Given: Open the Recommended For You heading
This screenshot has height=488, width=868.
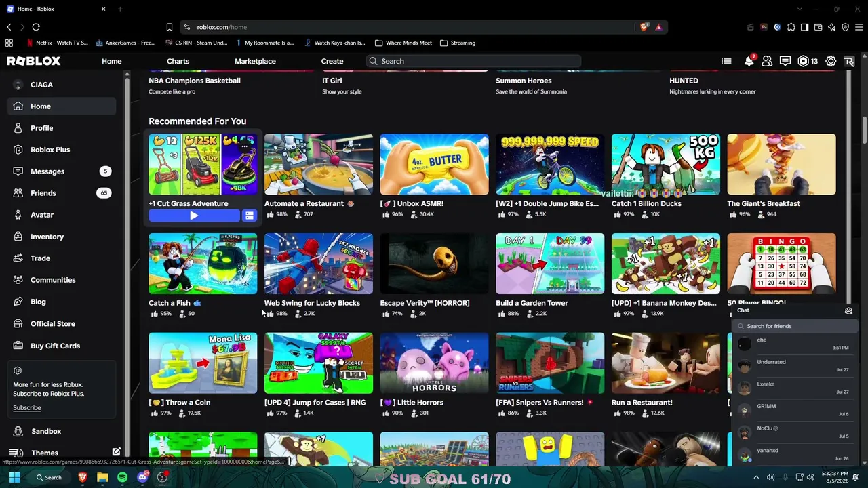Looking at the screenshot, I should (x=197, y=121).
